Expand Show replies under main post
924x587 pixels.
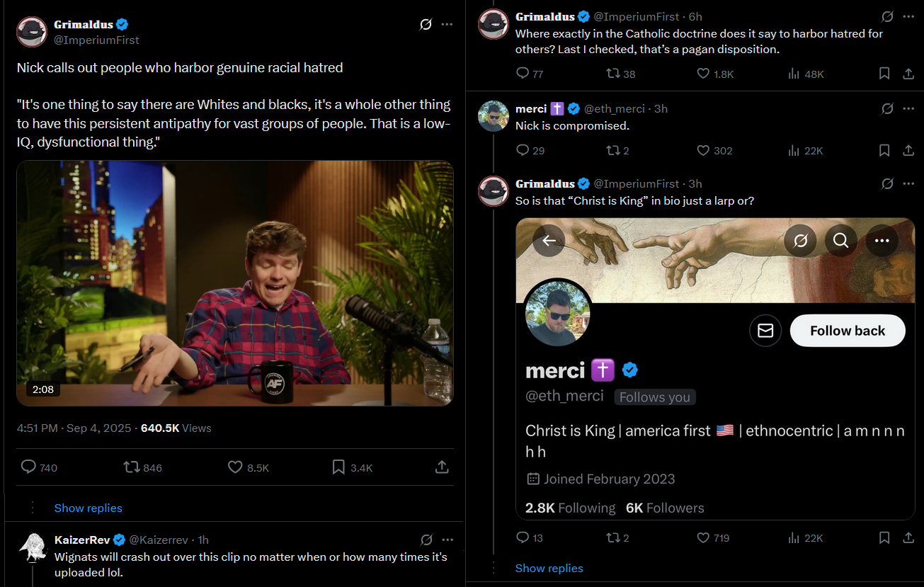tap(88, 508)
